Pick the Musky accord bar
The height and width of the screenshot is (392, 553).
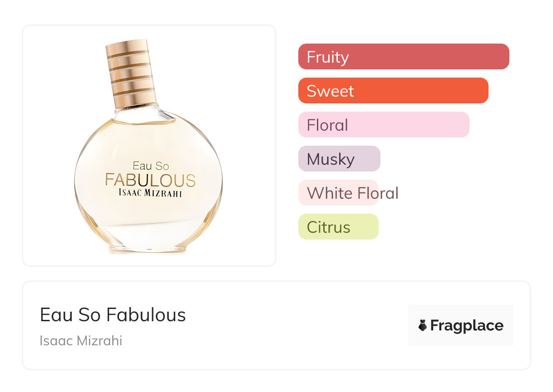[x=339, y=159]
